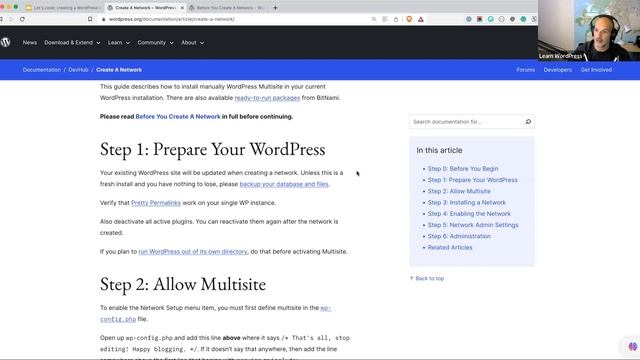This screenshot has width=640, height=360.
Task: Click the Step 2: Allow Multisite heading
Action: click(x=183, y=284)
